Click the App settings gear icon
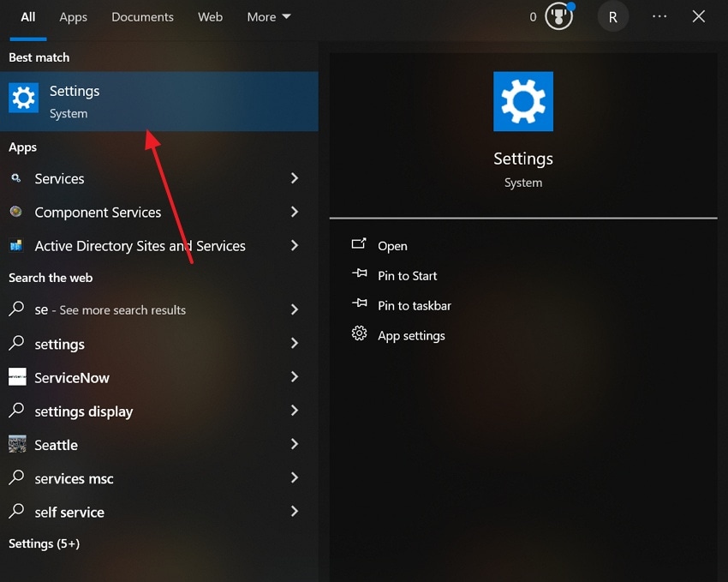Viewport: 728px width, 582px height. [x=359, y=335]
